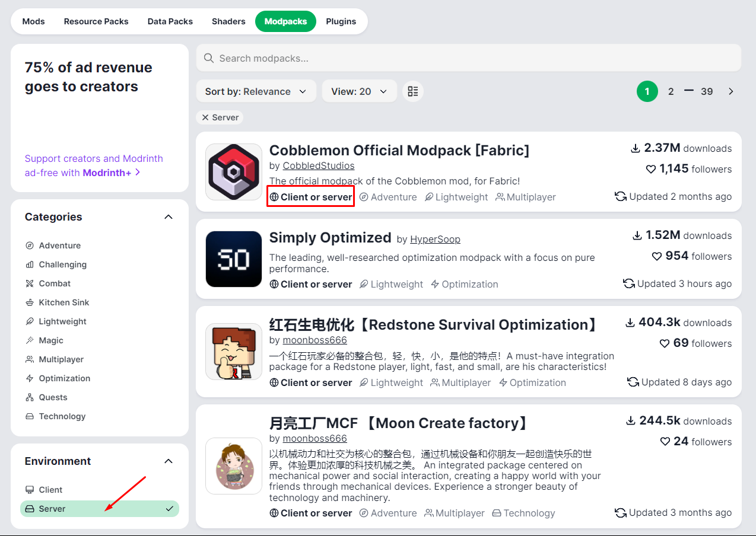Click the grid/list view toggle icon
Viewport: 756px width, 536px height.
click(x=413, y=91)
